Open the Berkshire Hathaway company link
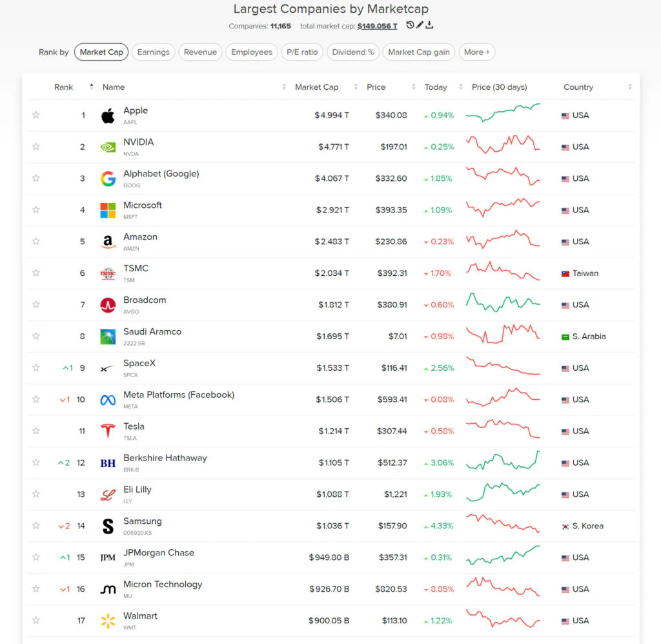661x644 pixels. tap(165, 458)
